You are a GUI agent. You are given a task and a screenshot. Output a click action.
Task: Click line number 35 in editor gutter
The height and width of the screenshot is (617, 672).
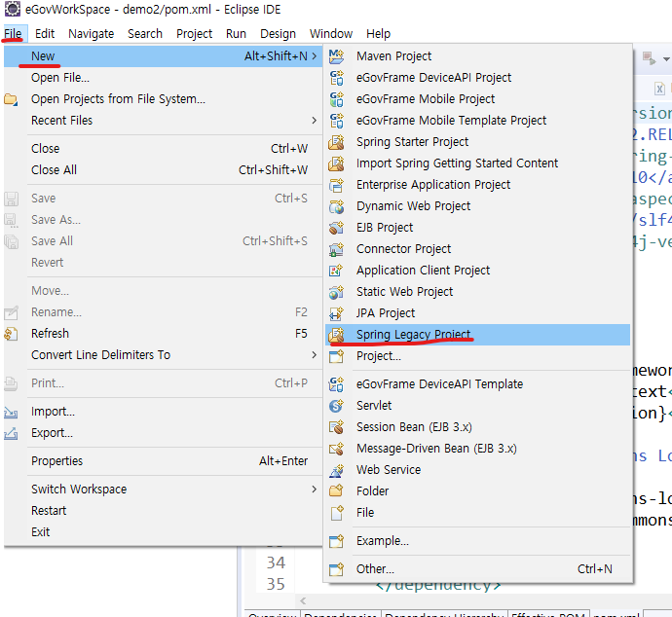pyautogui.click(x=276, y=584)
